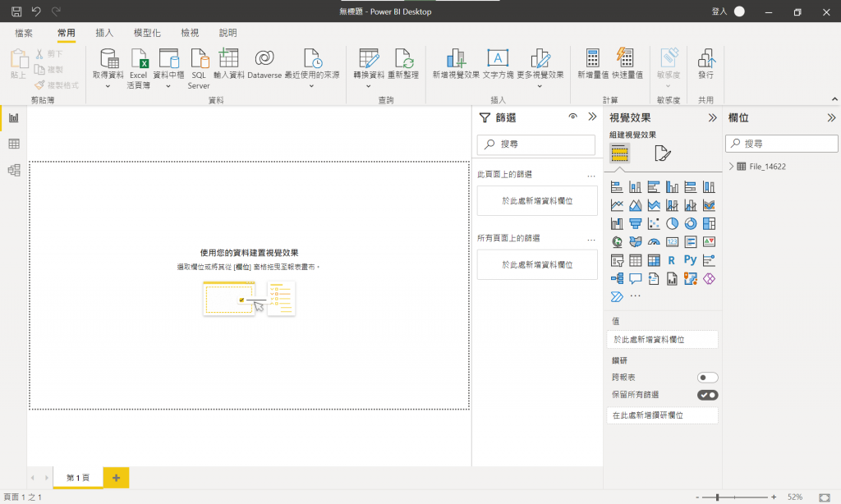Open the 轉換資料 dropdown arrow
Image resolution: width=841 pixels, height=504 pixels.
point(369,86)
